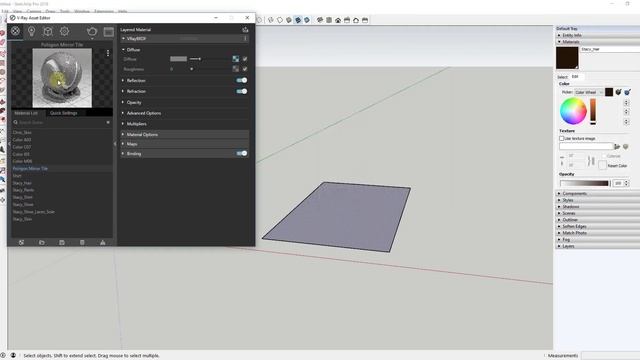640x360 pixels.
Task: Select Chris_Skin in material list
Action: (x=61, y=132)
